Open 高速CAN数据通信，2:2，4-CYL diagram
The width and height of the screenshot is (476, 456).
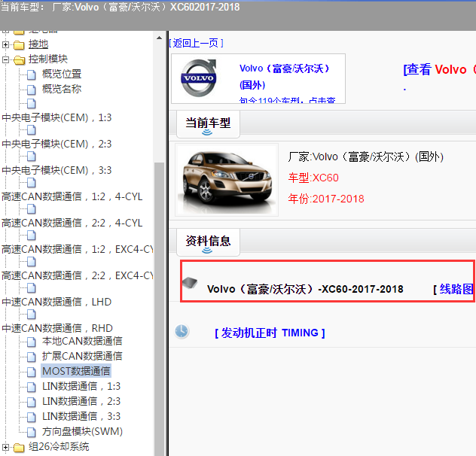72,223
